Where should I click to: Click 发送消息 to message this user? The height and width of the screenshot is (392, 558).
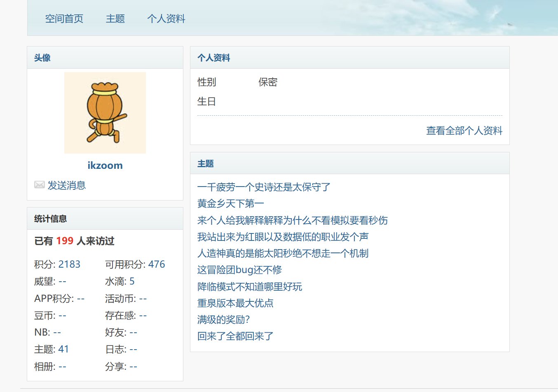coord(67,185)
